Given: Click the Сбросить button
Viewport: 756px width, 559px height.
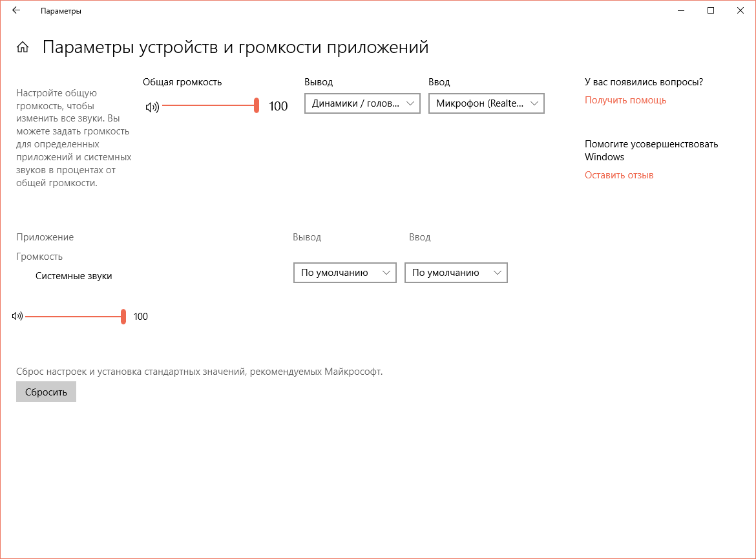Looking at the screenshot, I should [x=46, y=392].
